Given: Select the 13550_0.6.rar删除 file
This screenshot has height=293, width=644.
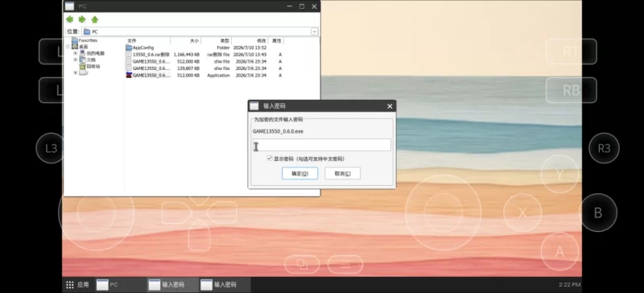Looking at the screenshot, I should [151, 54].
